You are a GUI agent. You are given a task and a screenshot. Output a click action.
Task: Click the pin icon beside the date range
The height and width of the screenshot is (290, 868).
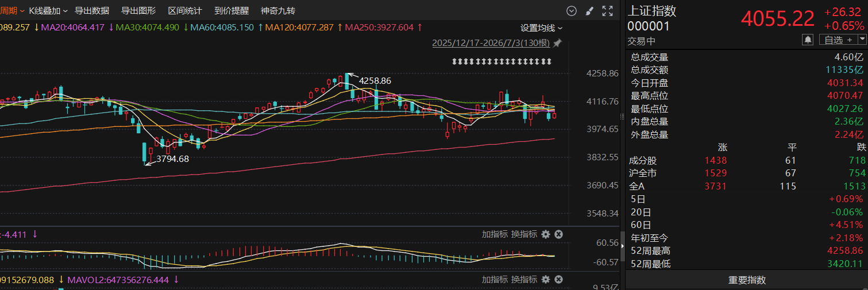[557, 43]
